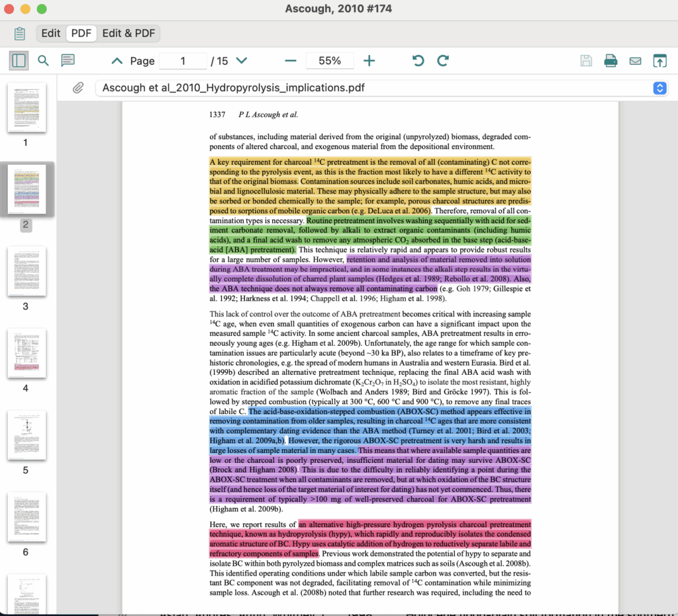The image size is (678, 616).
Task: Email the PDF via envelope icon
Action: pyautogui.click(x=635, y=61)
